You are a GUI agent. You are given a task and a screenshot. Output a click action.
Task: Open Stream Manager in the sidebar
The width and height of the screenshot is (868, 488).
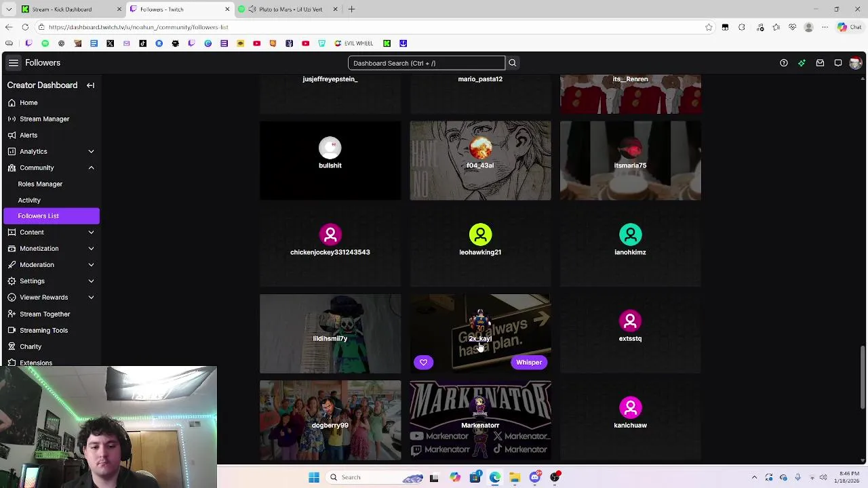click(x=50, y=119)
